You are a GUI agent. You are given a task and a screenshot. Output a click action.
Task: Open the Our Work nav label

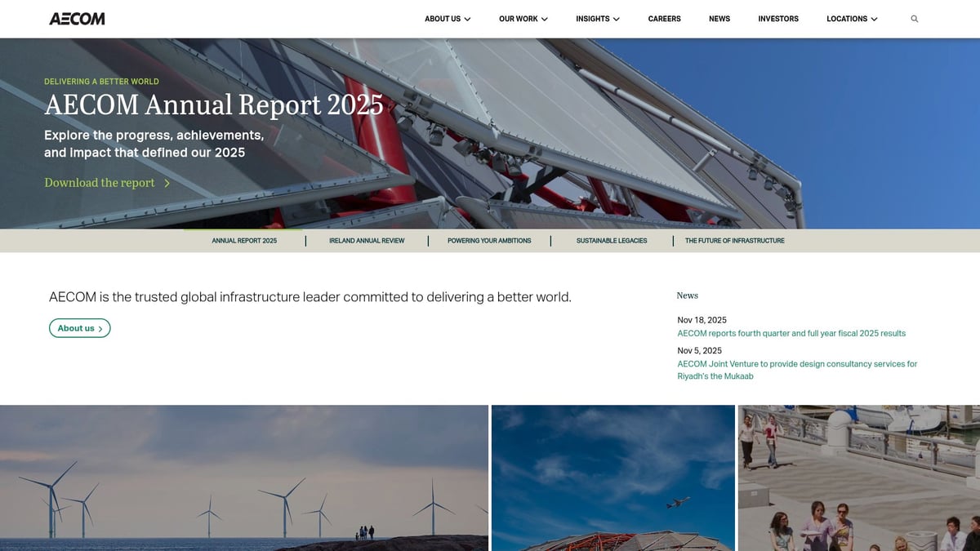point(518,19)
